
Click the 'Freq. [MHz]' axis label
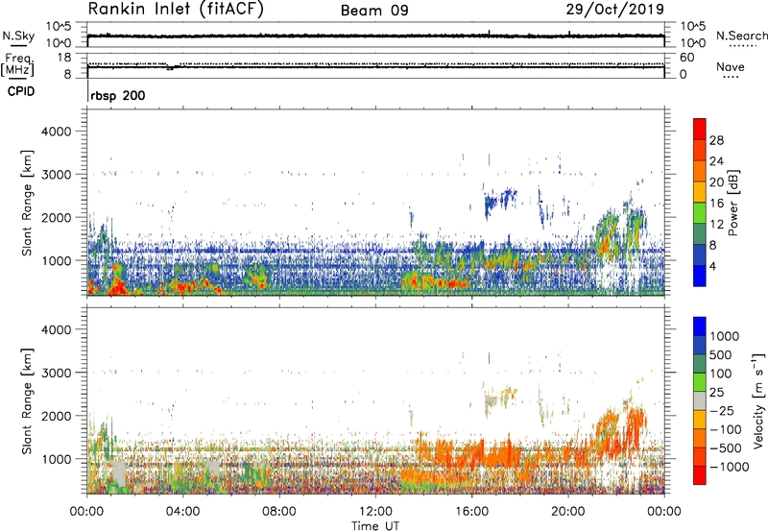tap(17, 65)
